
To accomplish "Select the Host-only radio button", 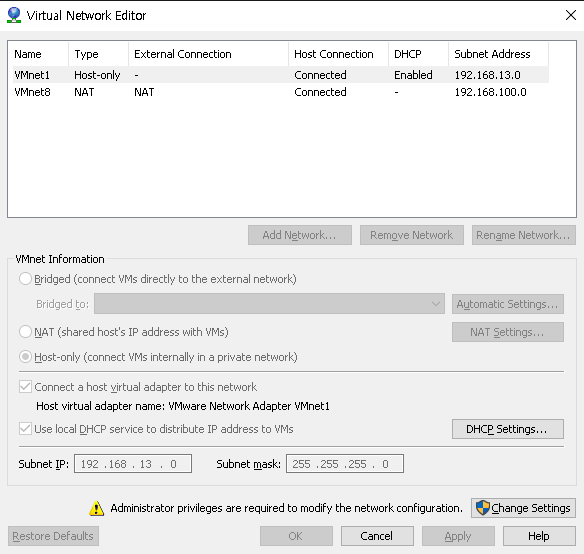I will 25,357.
